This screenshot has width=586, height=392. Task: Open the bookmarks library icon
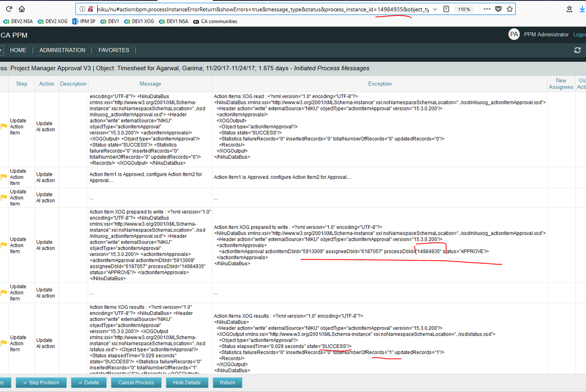click(x=569, y=9)
